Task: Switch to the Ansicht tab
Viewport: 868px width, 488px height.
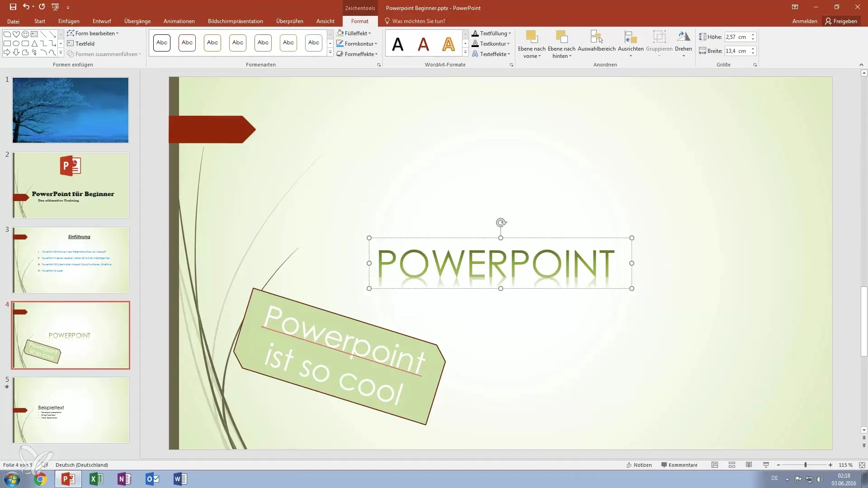Action: point(325,21)
